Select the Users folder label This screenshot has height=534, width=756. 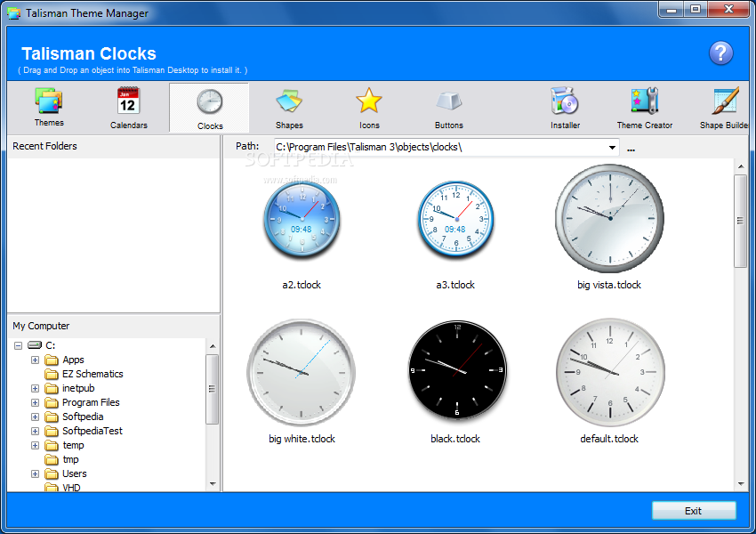(x=74, y=473)
